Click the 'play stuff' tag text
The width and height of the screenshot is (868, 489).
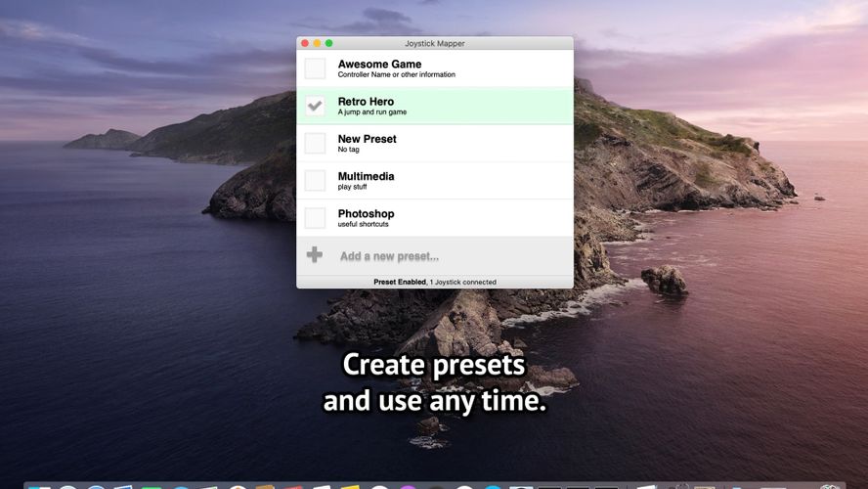[x=352, y=187]
